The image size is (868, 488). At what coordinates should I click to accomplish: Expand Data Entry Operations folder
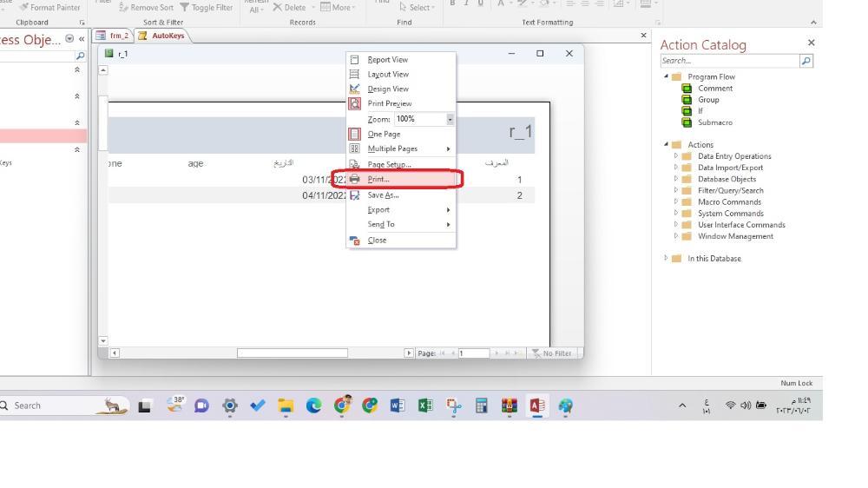click(676, 155)
